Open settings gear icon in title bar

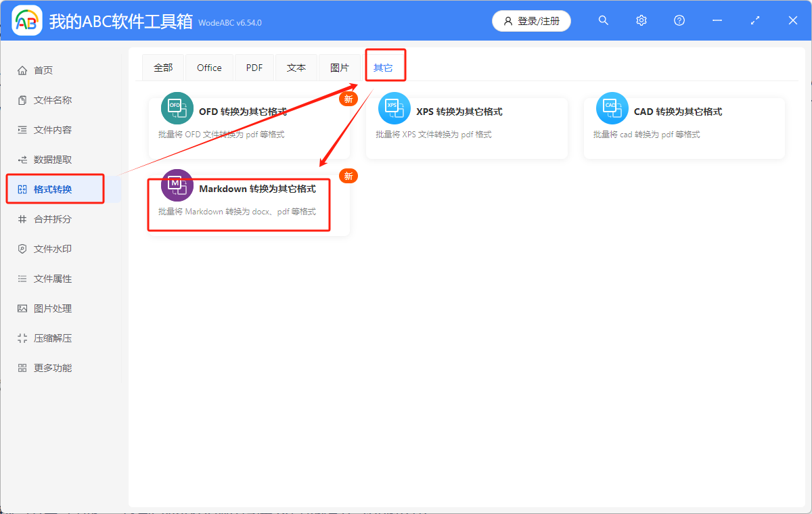(641, 21)
